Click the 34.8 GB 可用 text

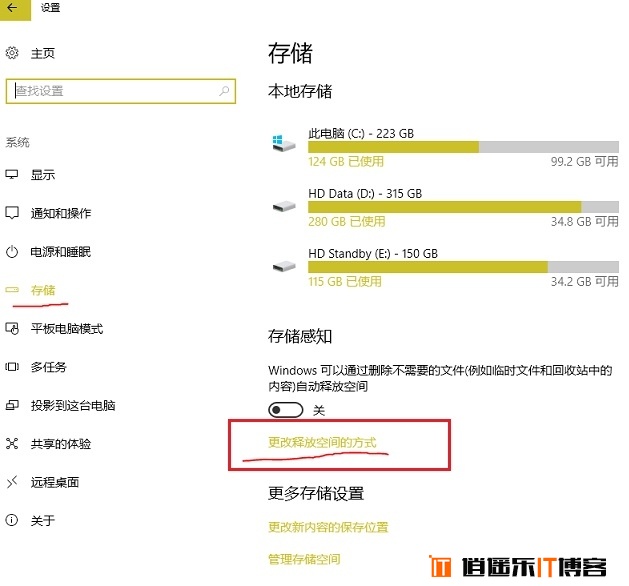coord(584,221)
